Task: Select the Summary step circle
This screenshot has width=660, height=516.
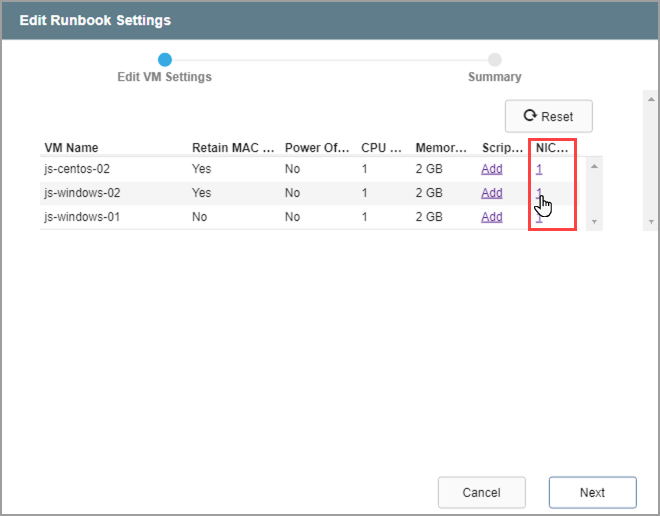Action: (x=495, y=60)
